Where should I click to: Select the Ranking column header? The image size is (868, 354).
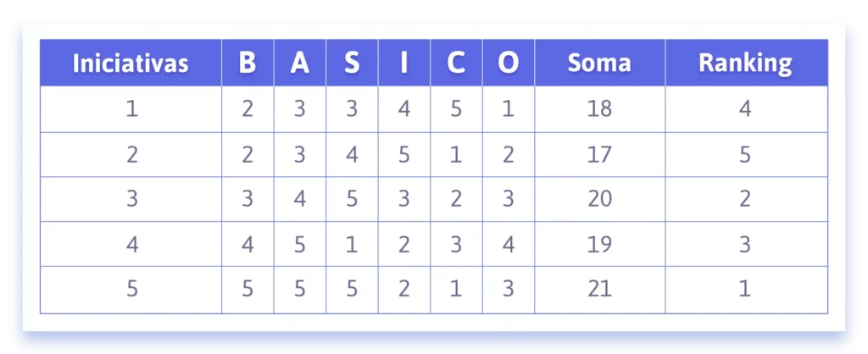click(x=745, y=64)
